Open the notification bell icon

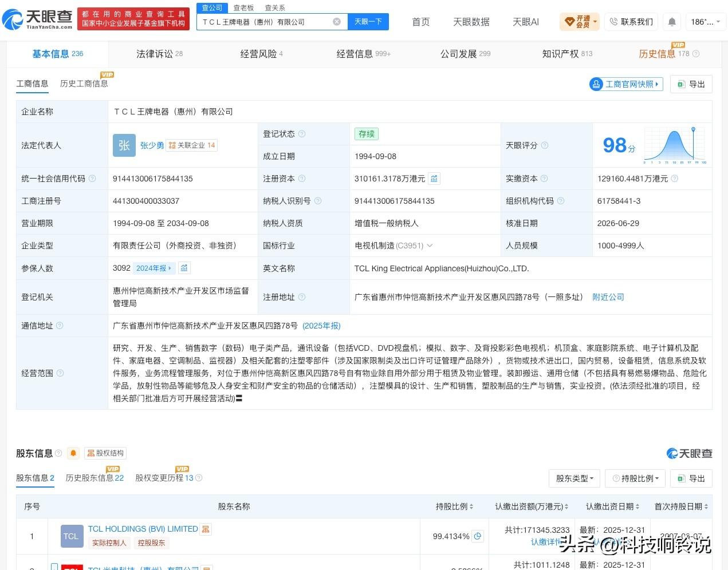672,22
